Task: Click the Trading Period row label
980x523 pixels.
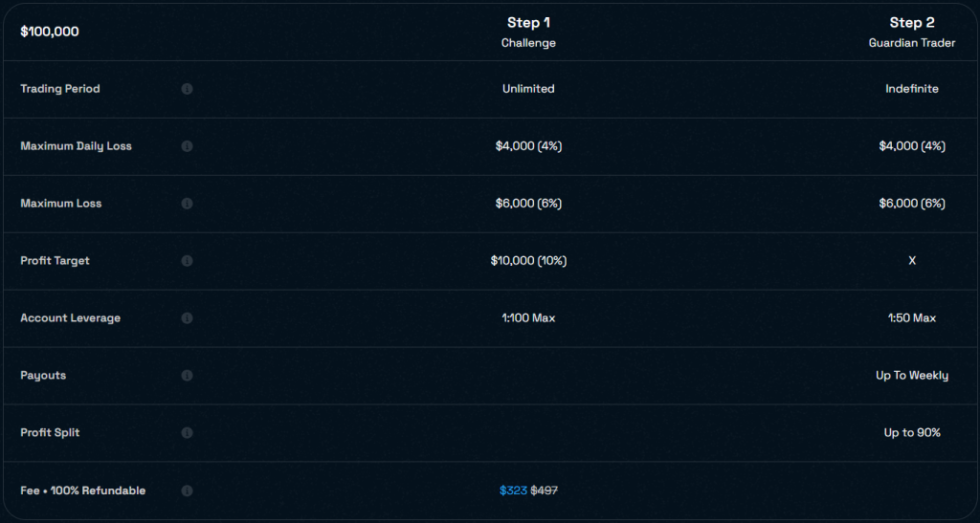Action: click(x=60, y=89)
